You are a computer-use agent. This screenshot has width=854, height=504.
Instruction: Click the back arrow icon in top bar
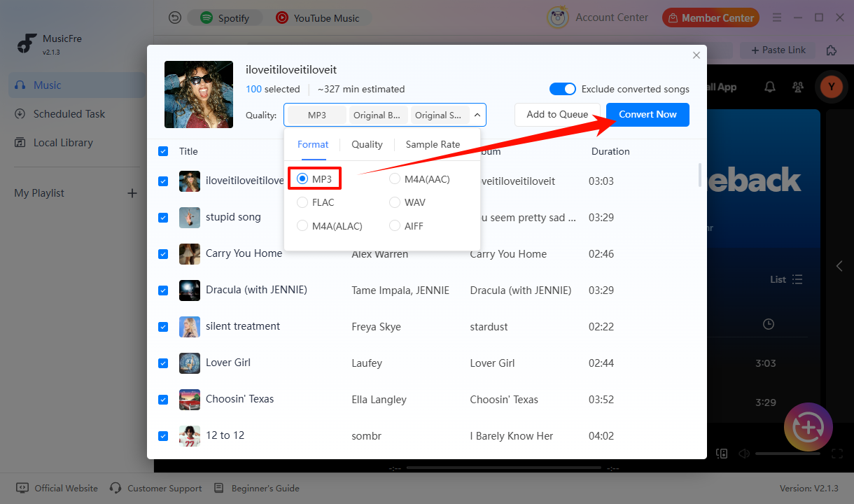175,18
